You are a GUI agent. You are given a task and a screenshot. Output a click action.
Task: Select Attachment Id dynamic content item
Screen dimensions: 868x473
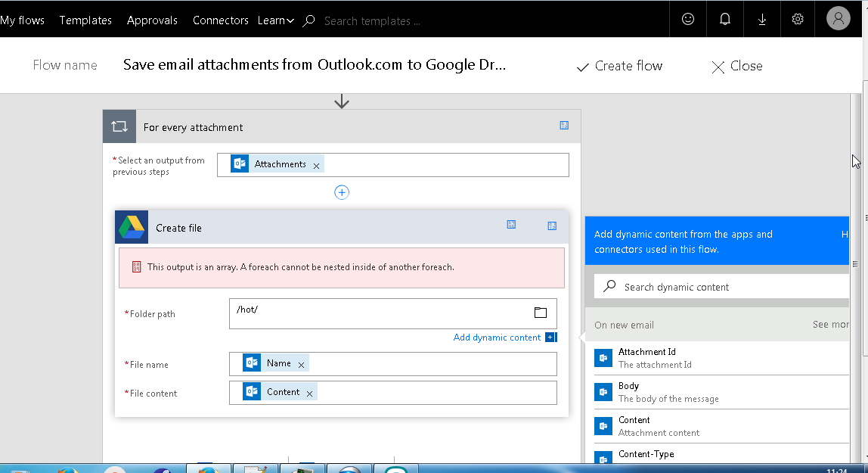[718, 357]
